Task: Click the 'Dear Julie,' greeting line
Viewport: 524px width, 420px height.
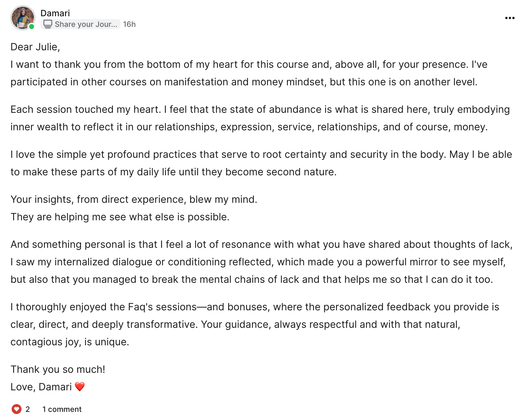Action: pos(35,47)
